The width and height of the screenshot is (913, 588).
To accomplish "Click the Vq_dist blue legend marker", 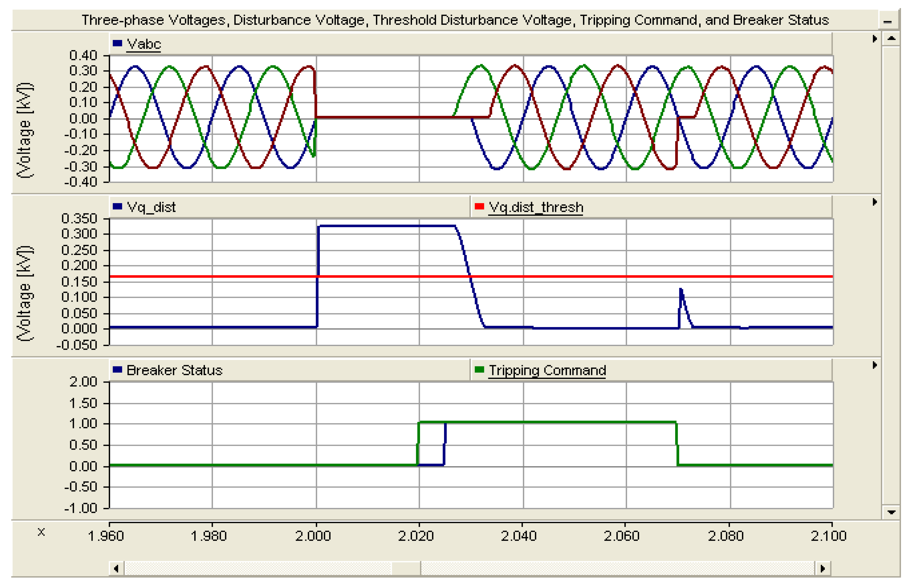I will [x=117, y=206].
